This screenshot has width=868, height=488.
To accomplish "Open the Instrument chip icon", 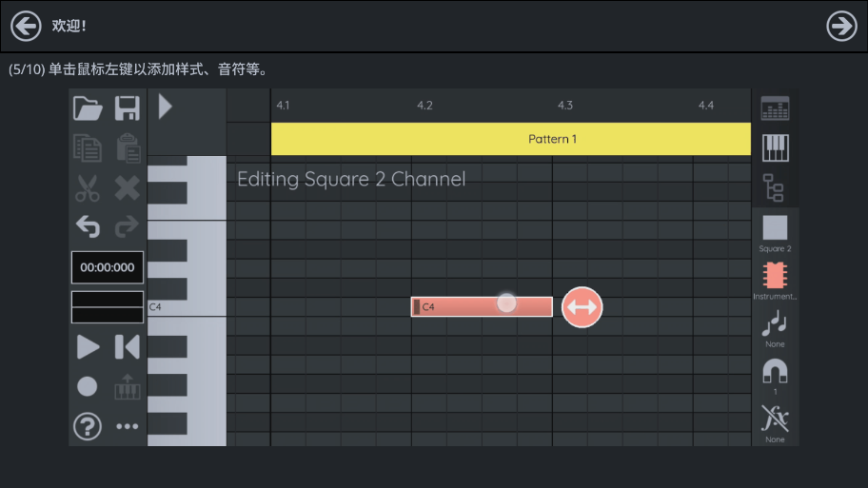I will [775, 276].
